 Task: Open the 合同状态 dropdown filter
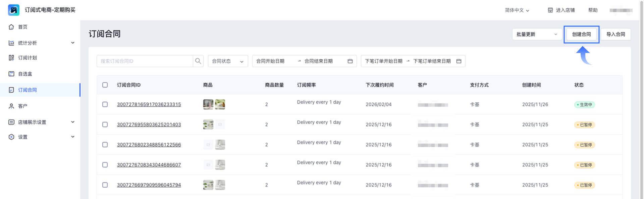pos(228,61)
